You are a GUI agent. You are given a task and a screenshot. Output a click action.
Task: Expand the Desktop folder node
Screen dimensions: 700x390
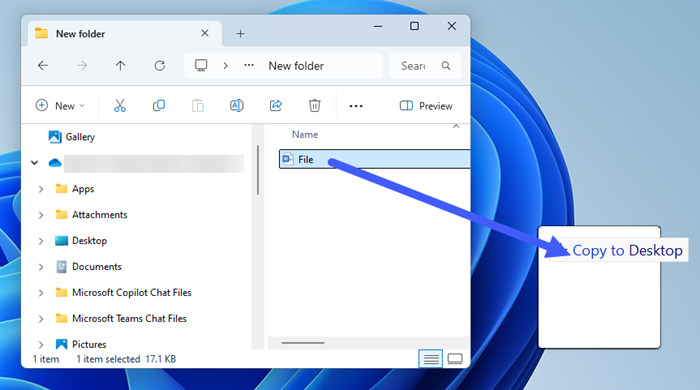pyautogui.click(x=41, y=241)
